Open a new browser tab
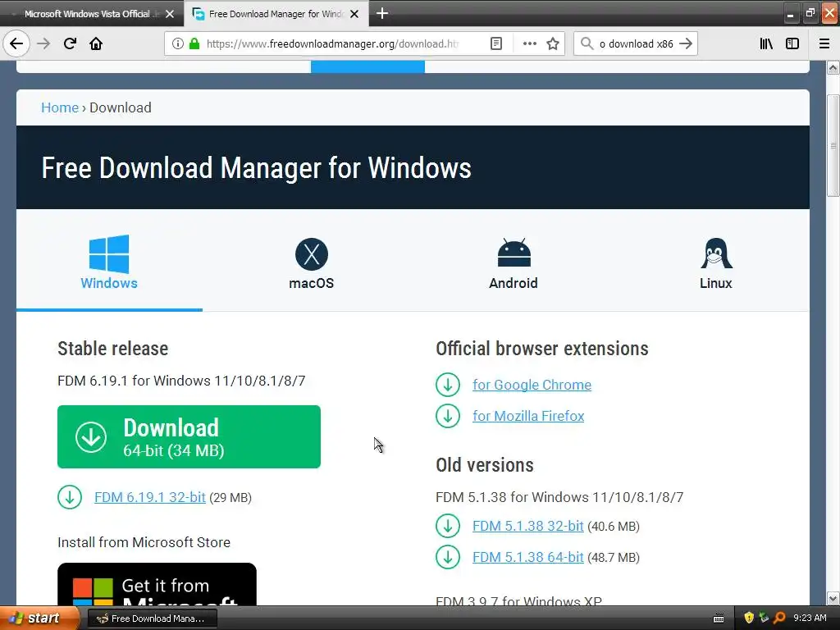 pyautogui.click(x=382, y=13)
